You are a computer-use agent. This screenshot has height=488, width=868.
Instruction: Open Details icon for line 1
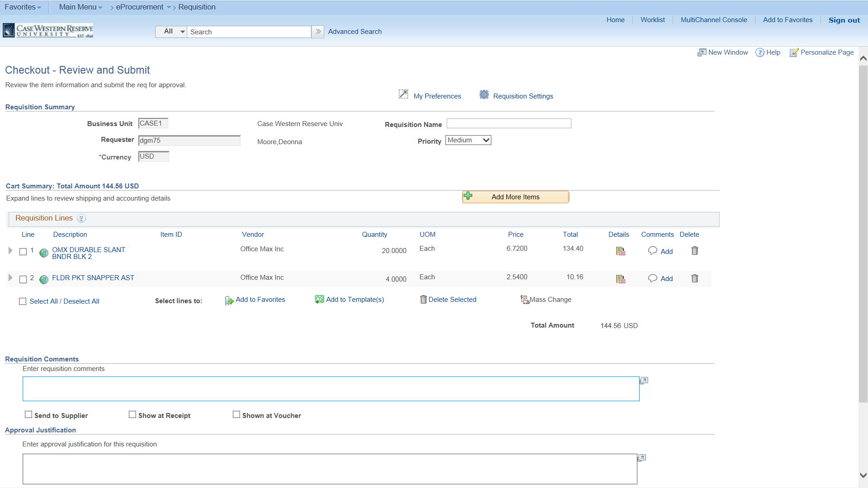click(620, 251)
